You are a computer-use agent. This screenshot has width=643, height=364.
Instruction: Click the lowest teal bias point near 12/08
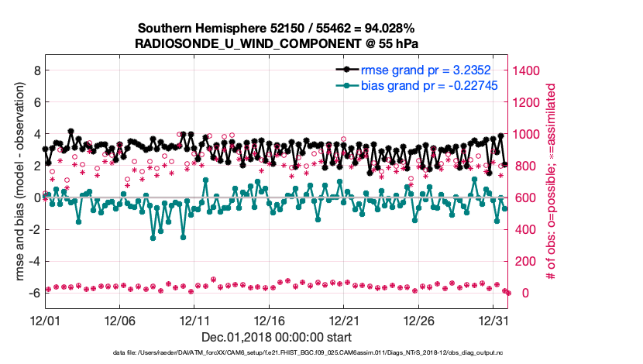point(153,238)
